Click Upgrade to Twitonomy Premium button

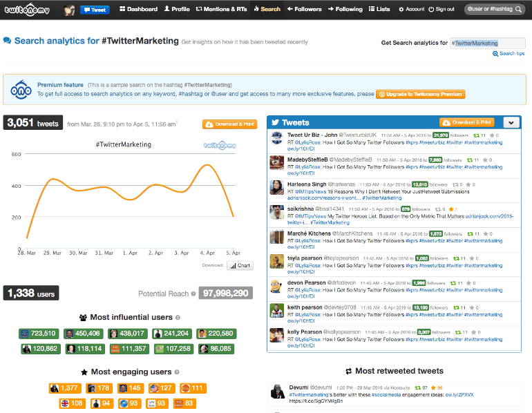pos(420,94)
